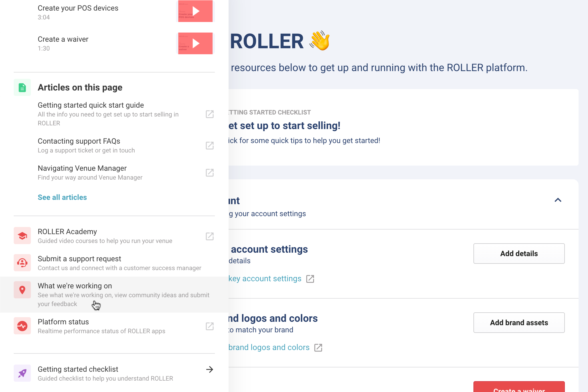The width and height of the screenshot is (588, 392).
Task: Play the Create a waiver video
Action: pos(195,43)
